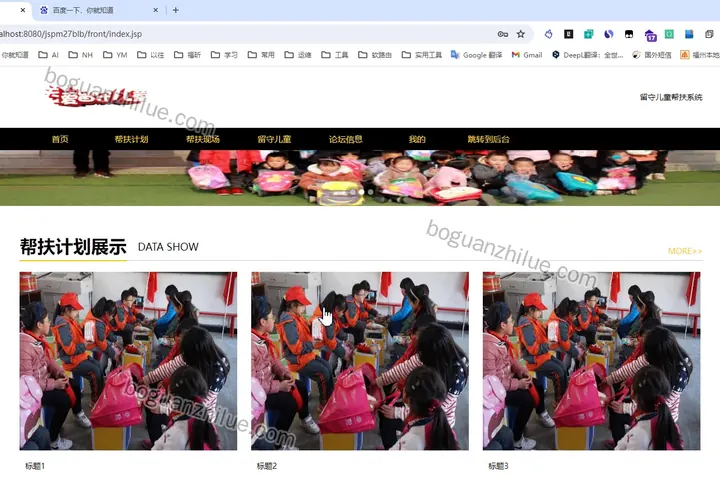Open the 你就知道 bookmark
The width and height of the screenshot is (720, 480).
point(15,55)
